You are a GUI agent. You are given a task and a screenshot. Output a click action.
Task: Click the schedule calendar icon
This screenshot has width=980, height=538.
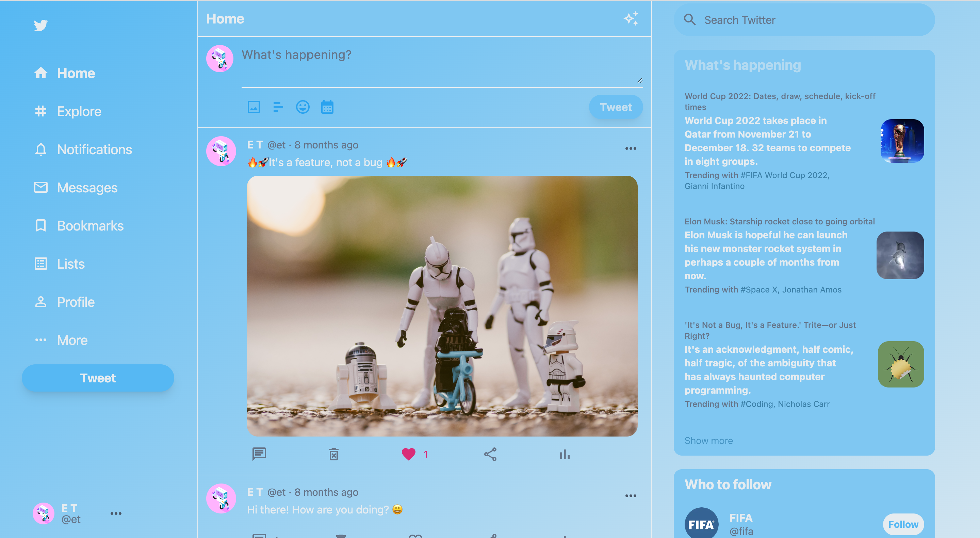(x=327, y=107)
